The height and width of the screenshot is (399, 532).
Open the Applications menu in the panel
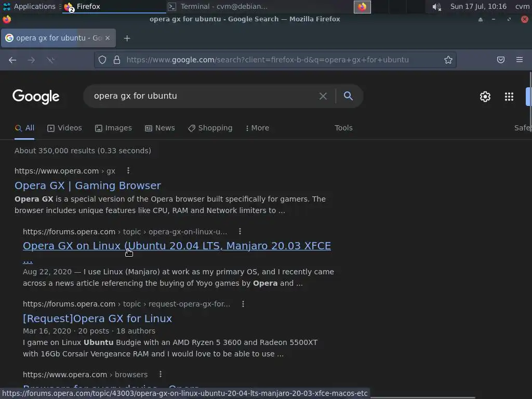pos(29,6)
